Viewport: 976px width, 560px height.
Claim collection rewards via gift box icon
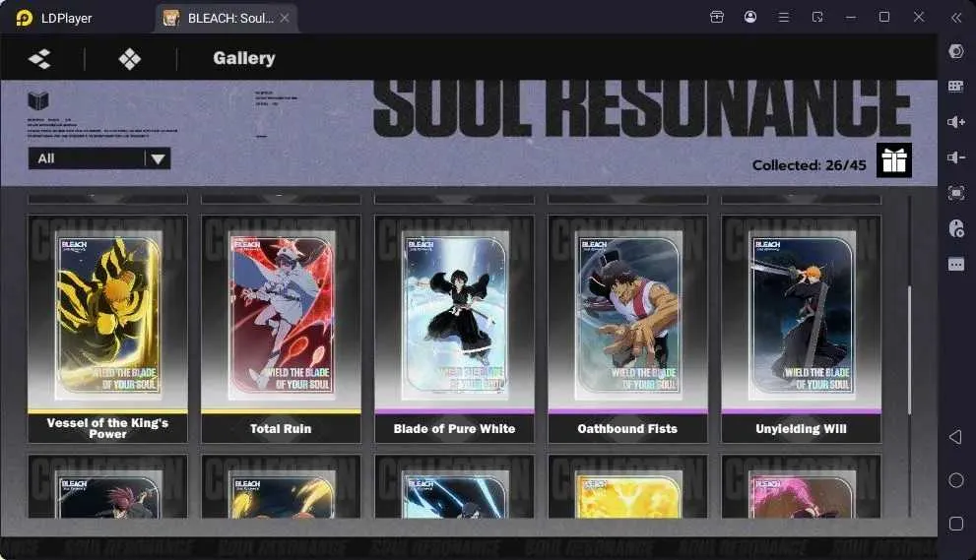(894, 160)
